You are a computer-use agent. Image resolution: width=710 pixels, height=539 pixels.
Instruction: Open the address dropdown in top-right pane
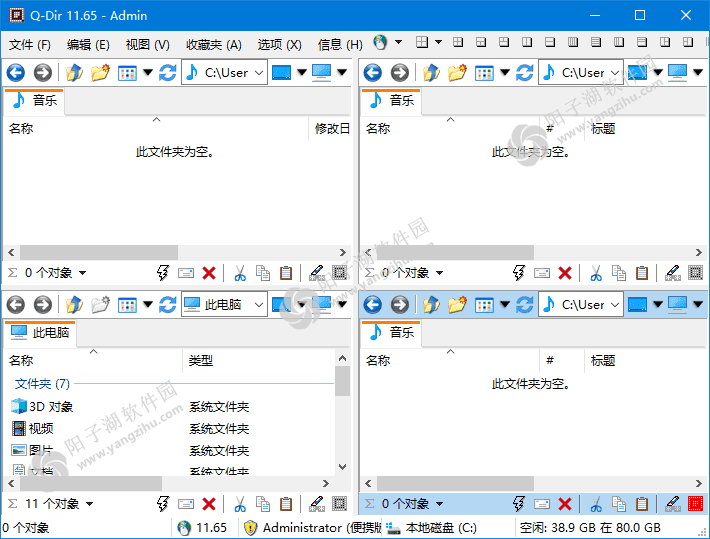(x=615, y=72)
